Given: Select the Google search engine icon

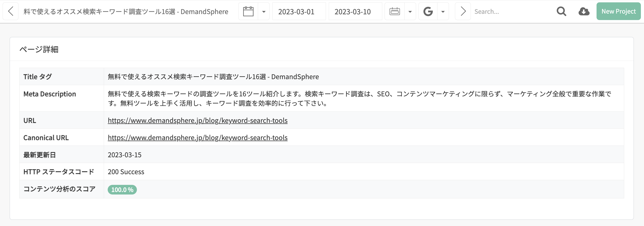Looking at the screenshot, I should point(428,11).
